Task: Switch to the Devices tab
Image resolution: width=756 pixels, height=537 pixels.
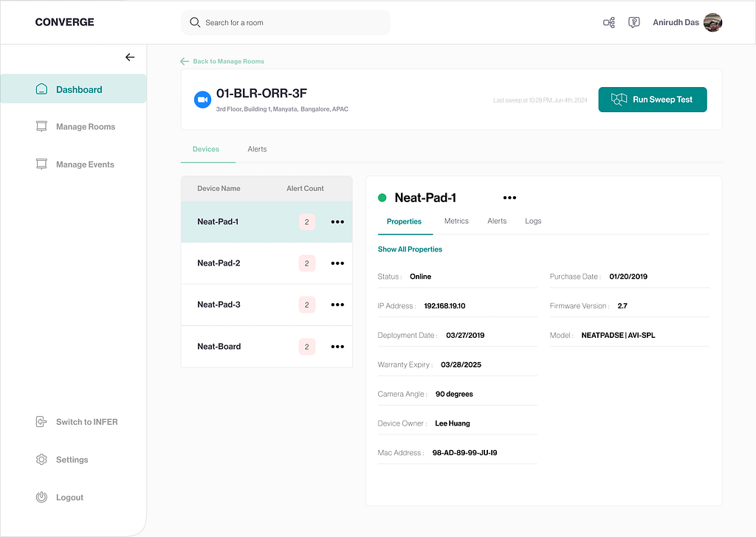Action: (206, 149)
